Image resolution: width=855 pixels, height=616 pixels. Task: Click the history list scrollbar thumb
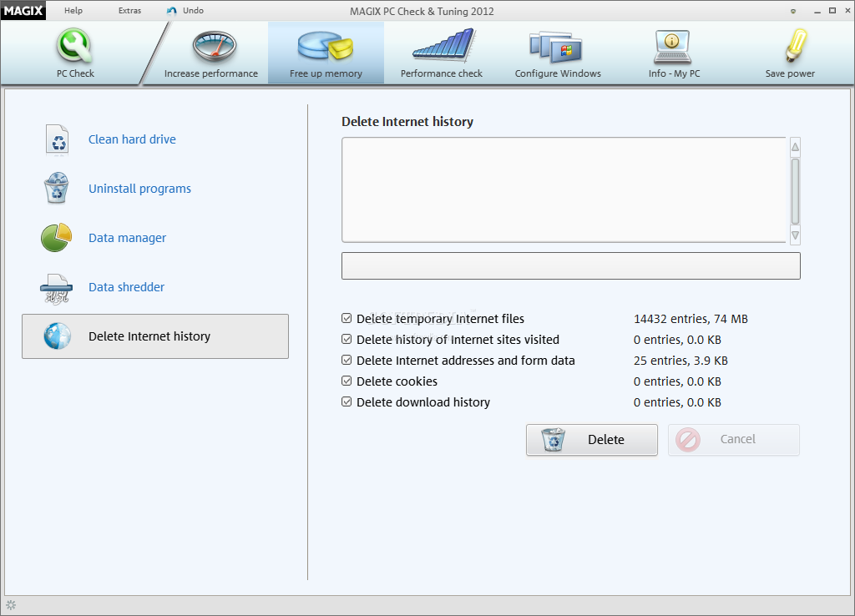[795, 191]
